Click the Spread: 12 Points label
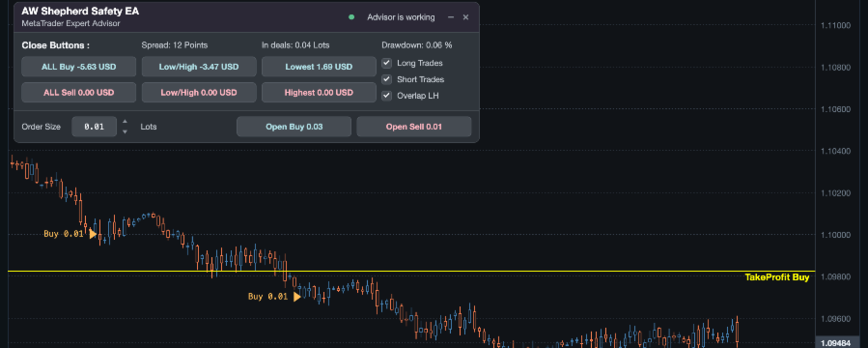Image resolution: width=868 pixels, height=348 pixels. [x=175, y=44]
